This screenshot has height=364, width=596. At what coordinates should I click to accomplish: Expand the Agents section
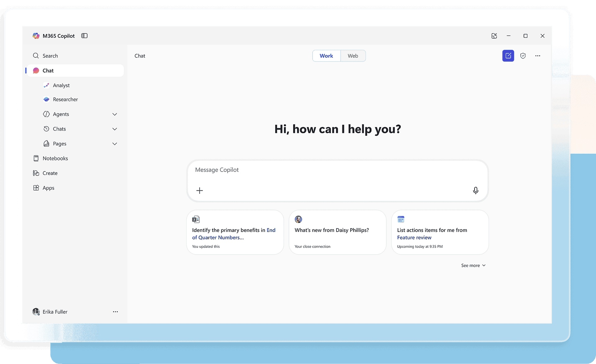pyautogui.click(x=115, y=114)
